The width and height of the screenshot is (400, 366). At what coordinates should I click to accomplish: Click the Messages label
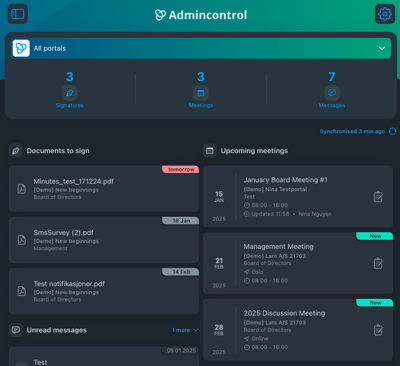tap(332, 105)
